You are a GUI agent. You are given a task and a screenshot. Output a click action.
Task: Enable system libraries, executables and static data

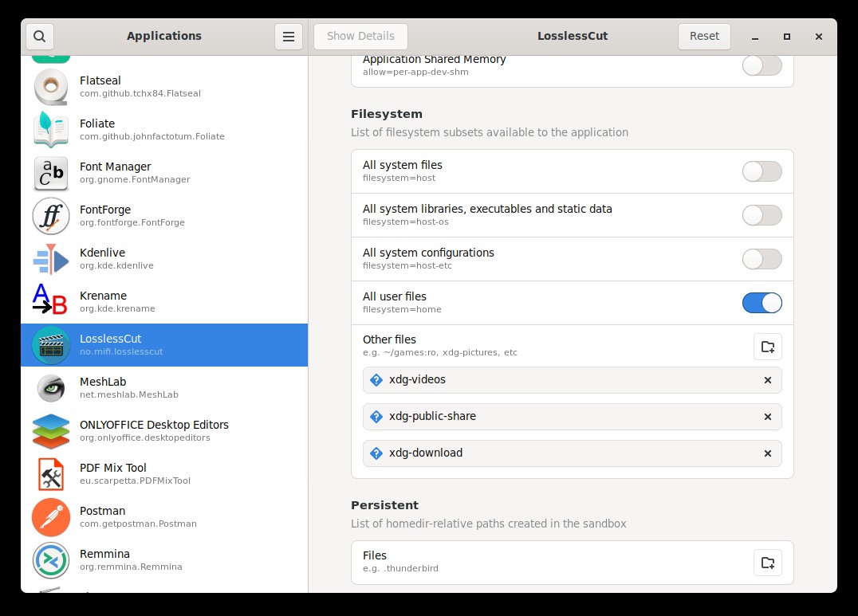[762, 215]
